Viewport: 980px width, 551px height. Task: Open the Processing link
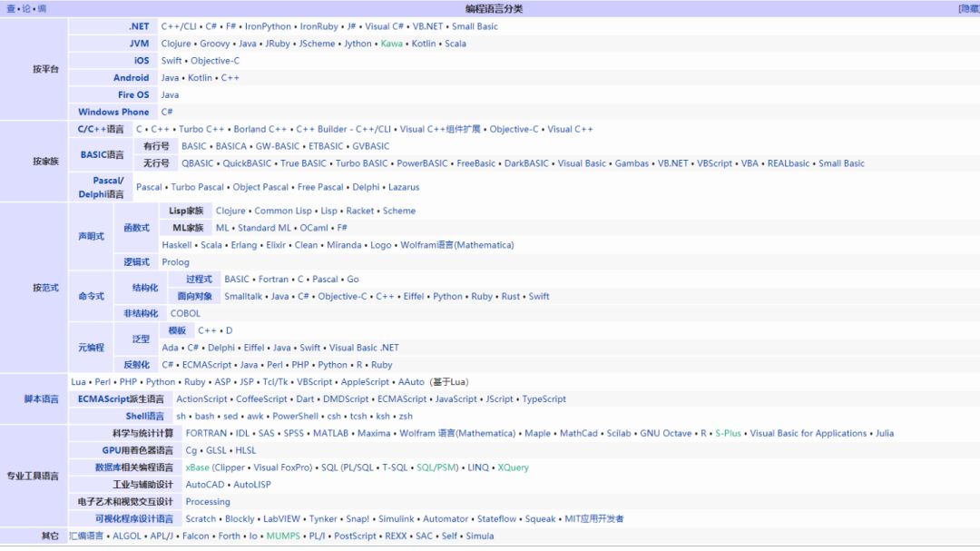(208, 502)
